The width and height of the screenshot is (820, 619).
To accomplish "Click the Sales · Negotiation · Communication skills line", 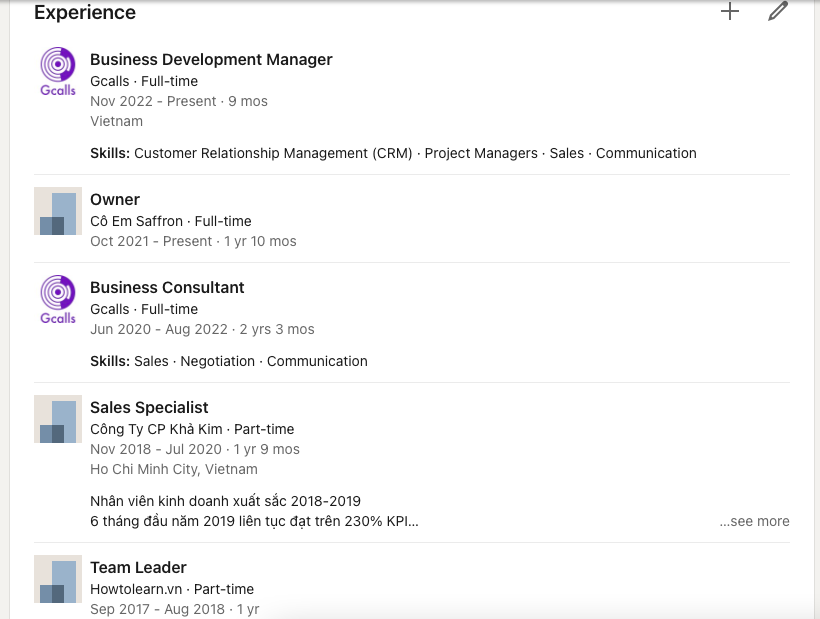I will [229, 361].
